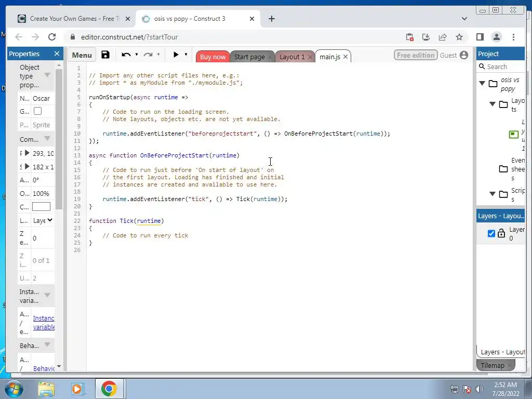
Task: Open the undo history dropdown arrow
Action: pyautogui.click(x=137, y=55)
